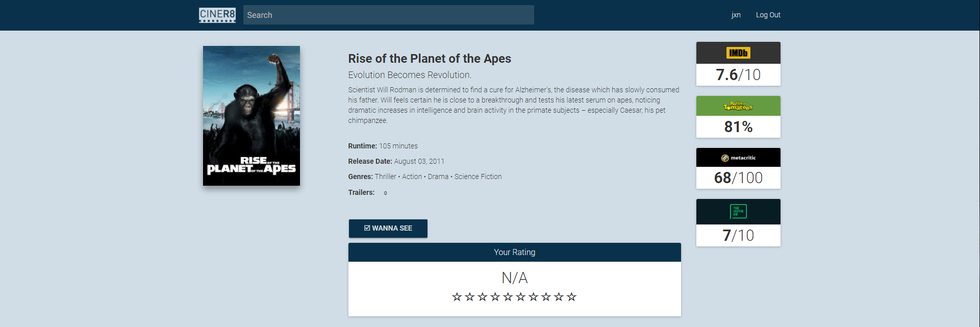Image resolution: width=980 pixels, height=327 pixels.
Task: Click the Thriller genre link
Action: pos(385,177)
